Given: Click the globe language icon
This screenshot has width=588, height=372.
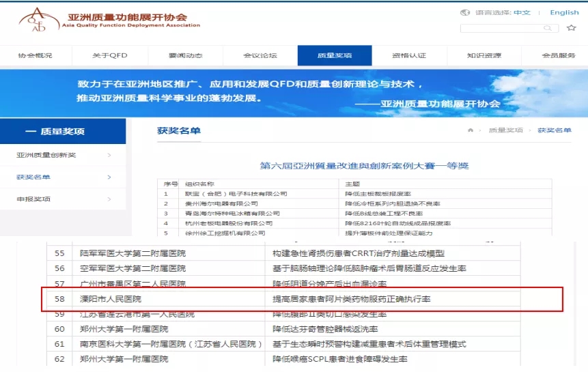Looking at the screenshot, I should click(465, 13).
